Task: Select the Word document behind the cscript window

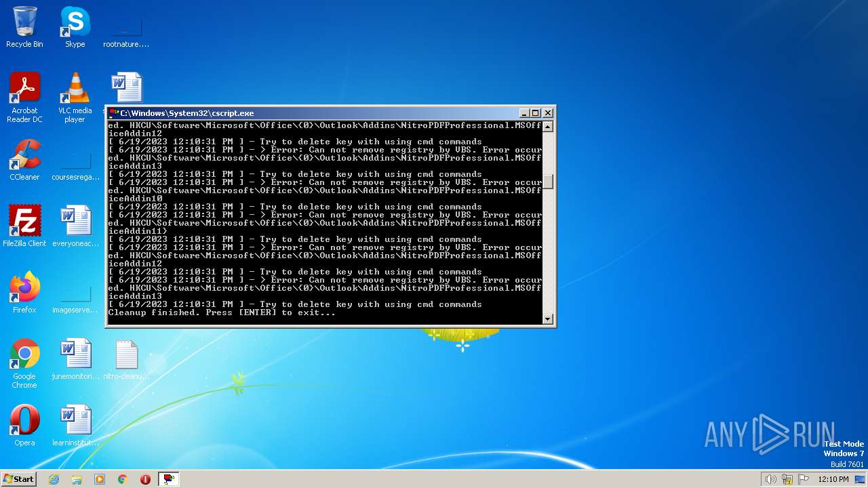Action: click(x=126, y=88)
